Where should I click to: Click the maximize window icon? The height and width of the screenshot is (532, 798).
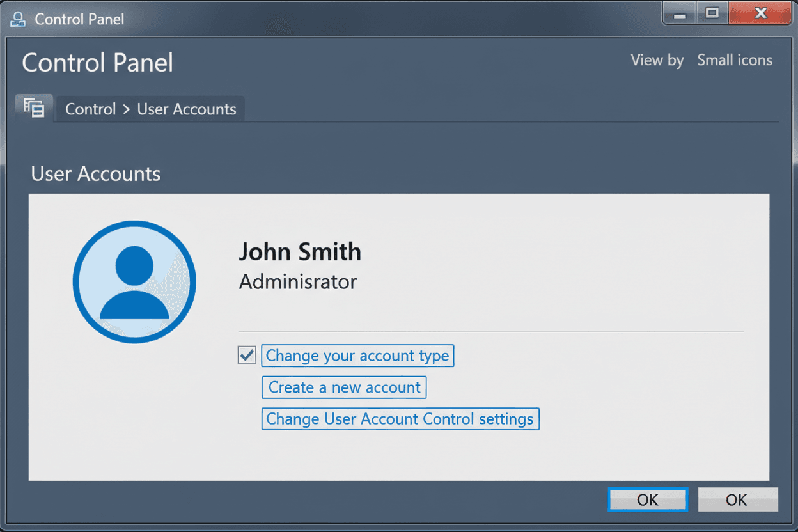click(x=712, y=13)
